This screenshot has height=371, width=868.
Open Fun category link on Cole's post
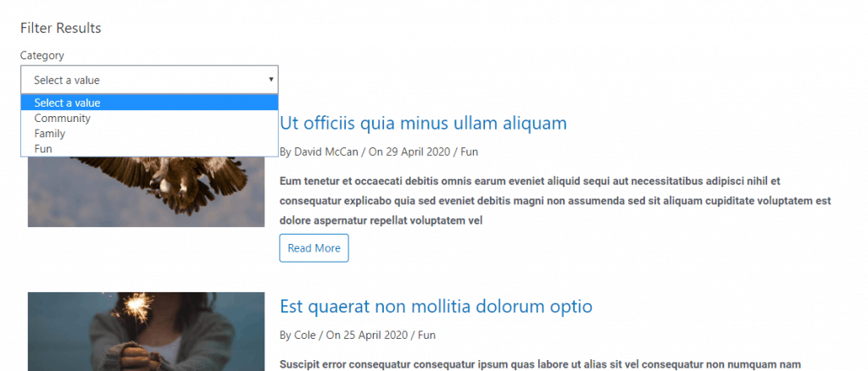pos(427,335)
